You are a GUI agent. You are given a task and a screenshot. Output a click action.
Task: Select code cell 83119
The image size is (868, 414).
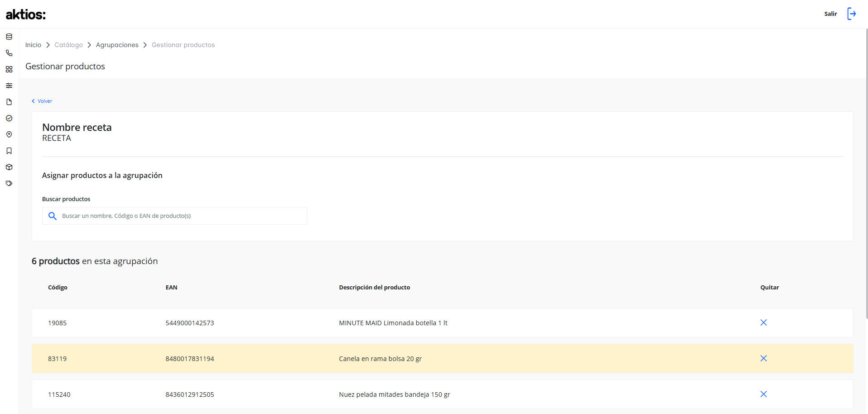57,359
